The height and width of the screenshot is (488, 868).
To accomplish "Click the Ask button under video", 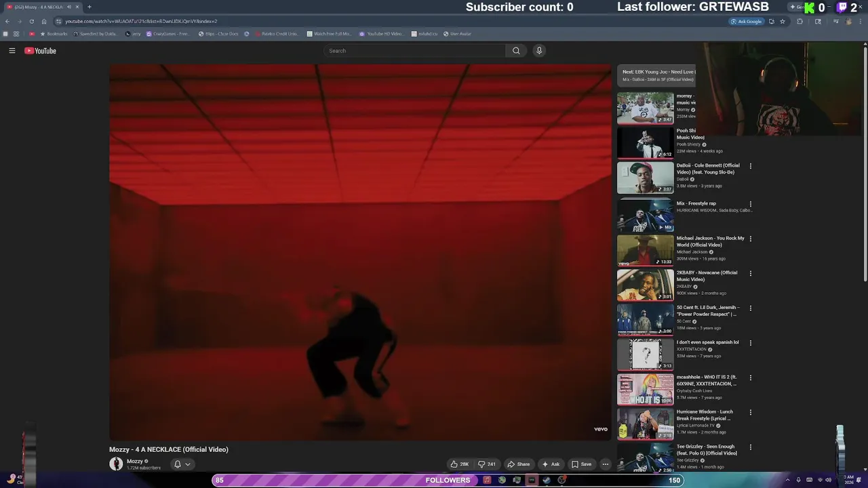I will click(x=551, y=464).
